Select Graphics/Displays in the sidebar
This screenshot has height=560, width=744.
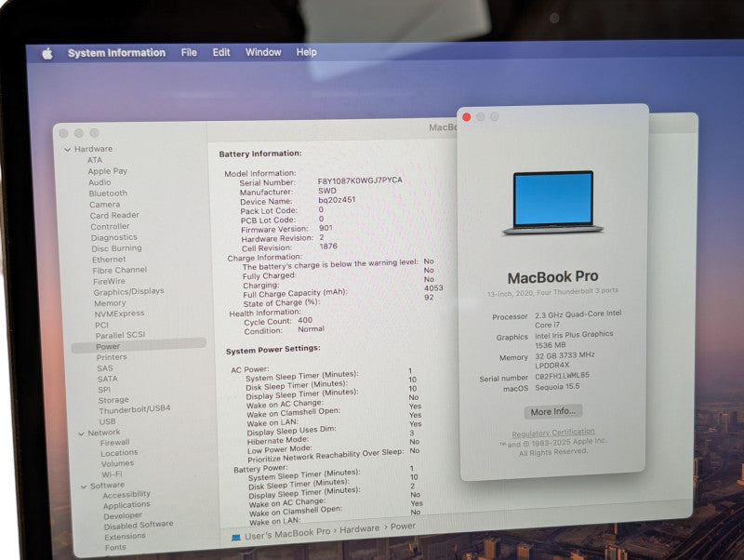(129, 292)
